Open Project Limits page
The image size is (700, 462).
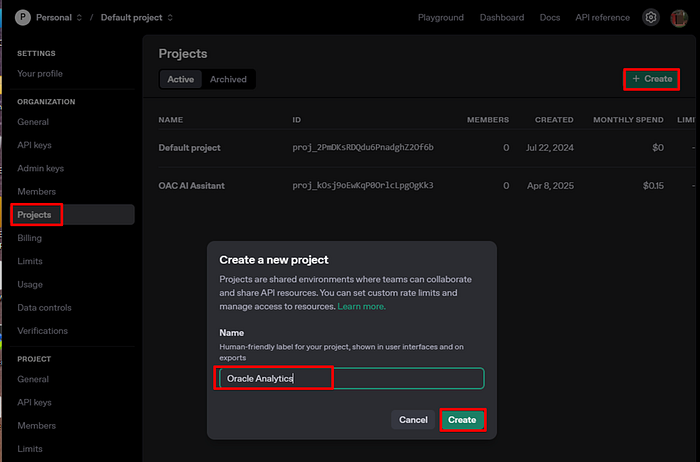click(29, 449)
